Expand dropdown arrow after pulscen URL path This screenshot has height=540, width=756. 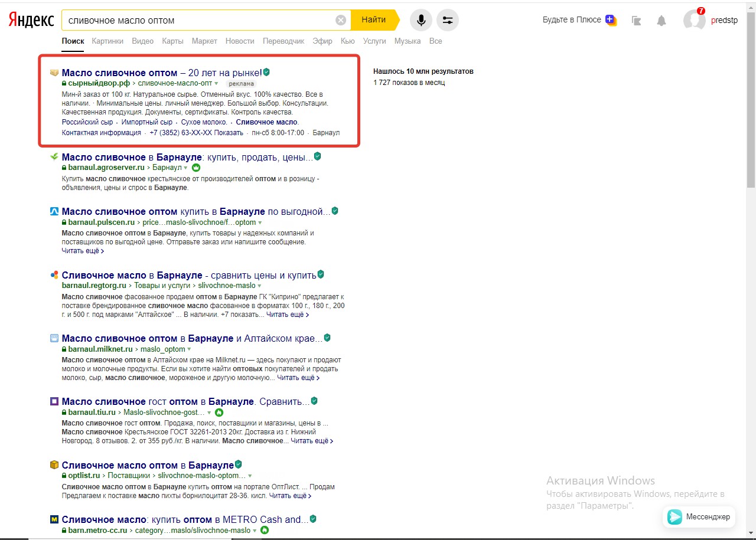(260, 222)
